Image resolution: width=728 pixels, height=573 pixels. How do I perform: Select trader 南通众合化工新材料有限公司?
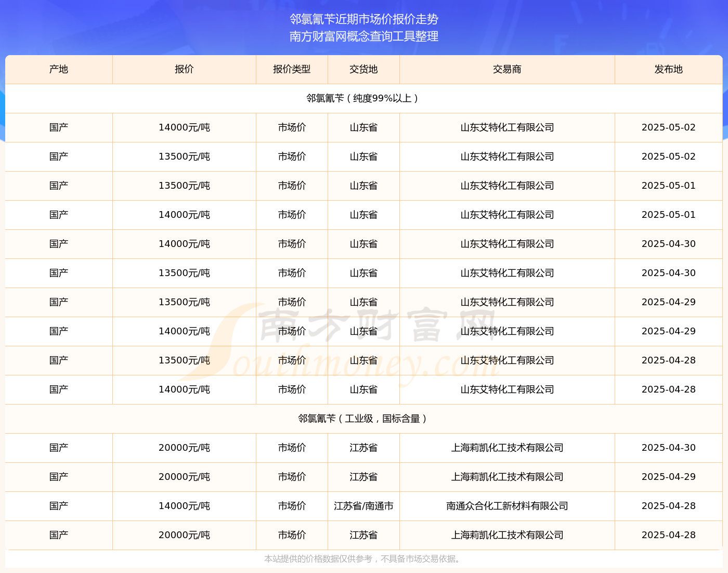tap(507, 506)
